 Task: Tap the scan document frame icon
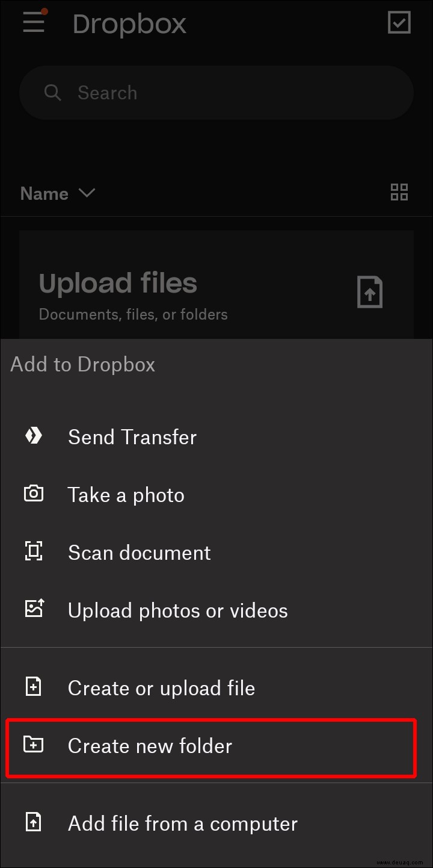(34, 551)
